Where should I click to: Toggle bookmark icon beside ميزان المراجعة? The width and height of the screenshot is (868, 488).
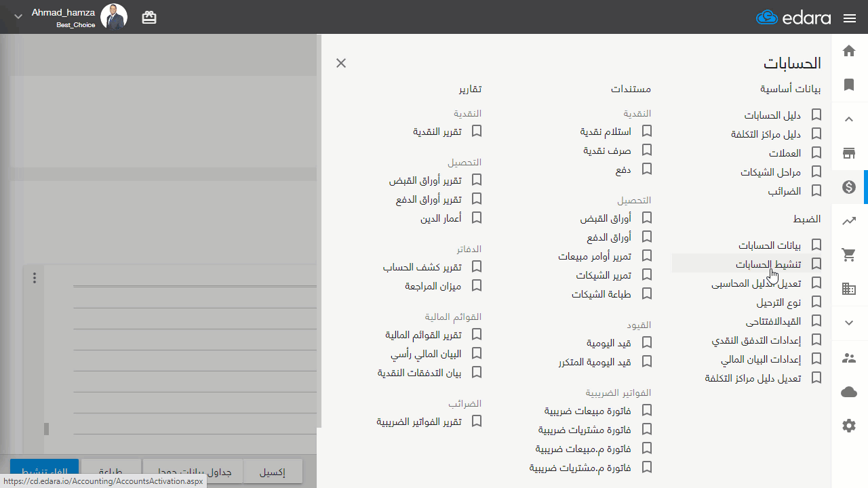click(x=477, y=286)
